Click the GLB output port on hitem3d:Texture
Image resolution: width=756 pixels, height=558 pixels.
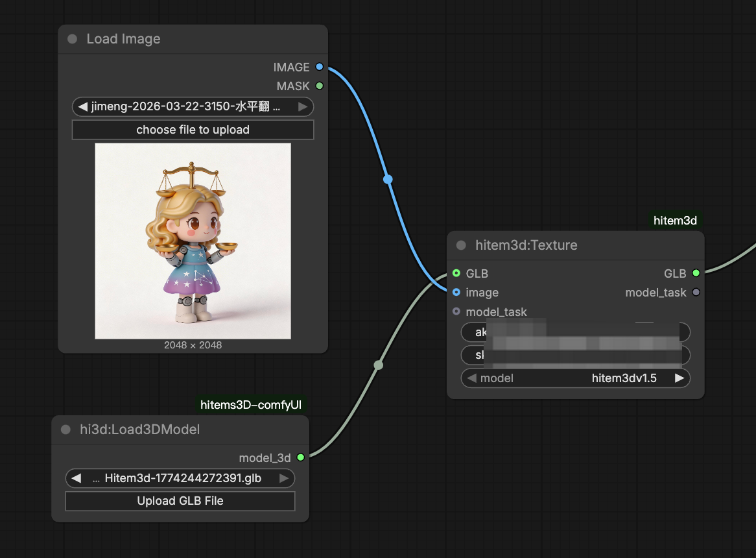click(x=696, y=273)
